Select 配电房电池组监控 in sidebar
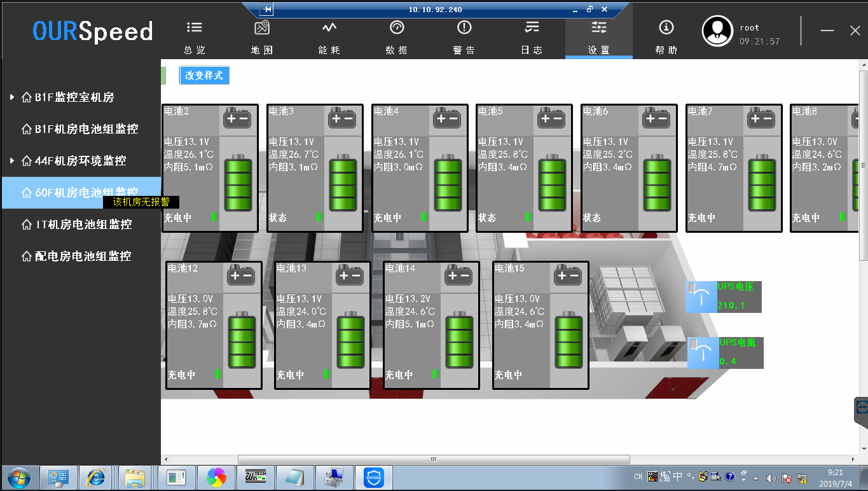 click(83, 256)
